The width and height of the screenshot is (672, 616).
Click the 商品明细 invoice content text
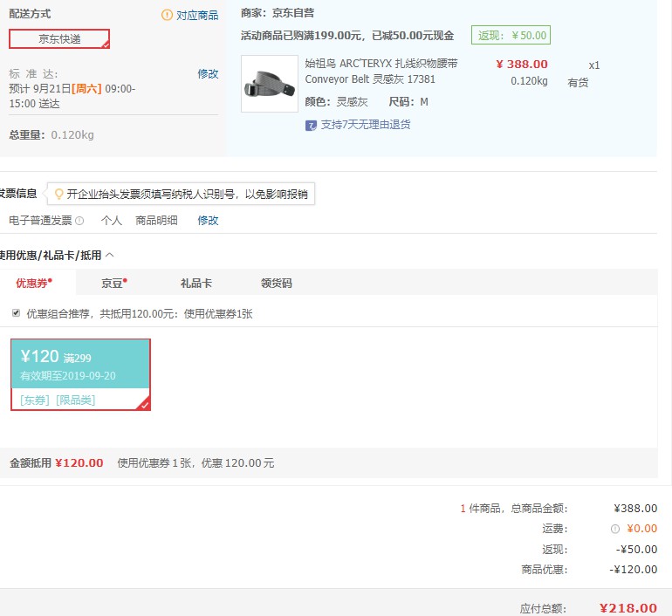coord(156,220)
